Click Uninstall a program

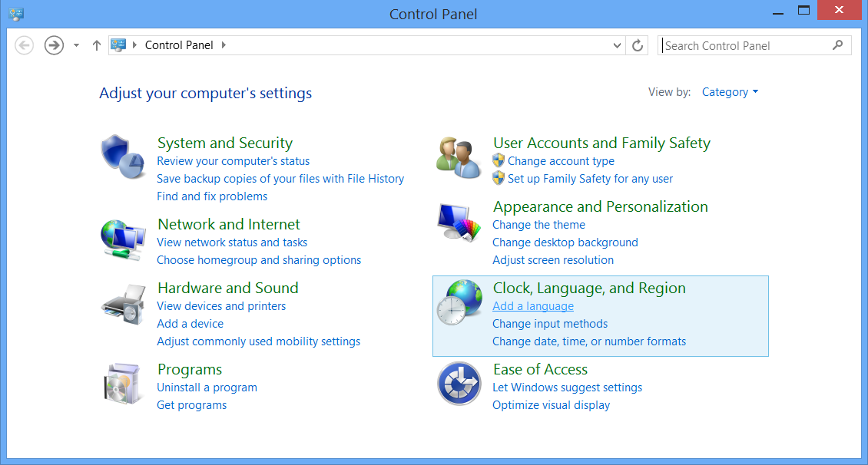[207, 387]
